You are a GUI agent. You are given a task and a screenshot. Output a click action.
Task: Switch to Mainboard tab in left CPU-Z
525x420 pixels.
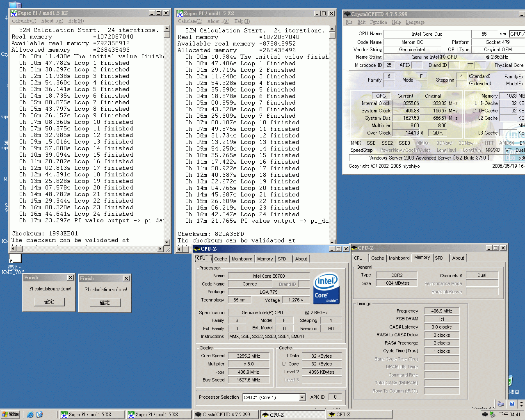point(242,259)
